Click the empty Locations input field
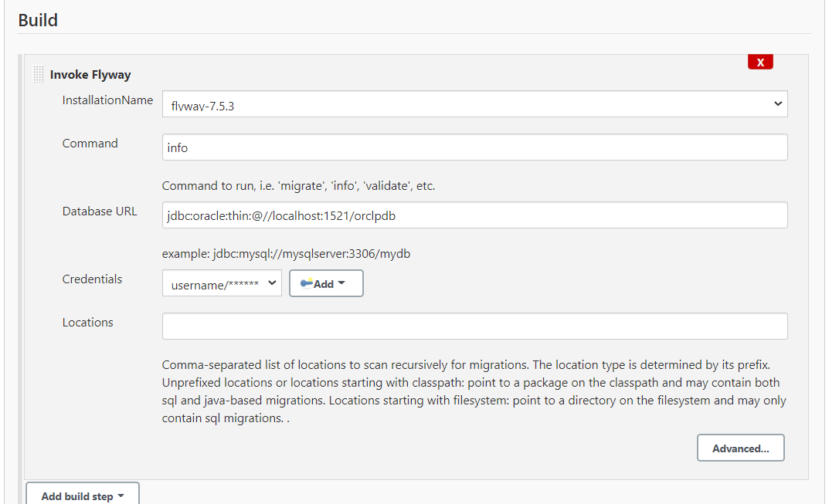Screen dimensions: 839x504 [474, 325]
